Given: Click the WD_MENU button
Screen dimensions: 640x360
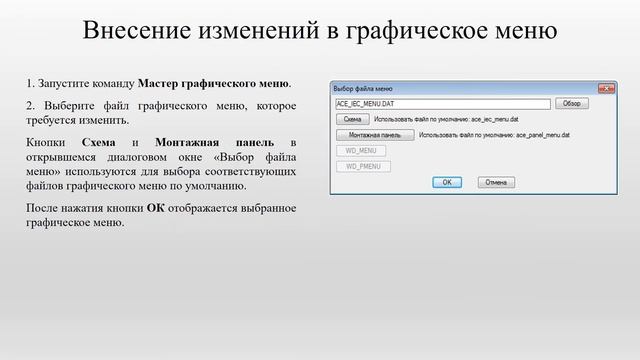Looking at the screenshot, I should pyautogui.click(x=361, y=151).
